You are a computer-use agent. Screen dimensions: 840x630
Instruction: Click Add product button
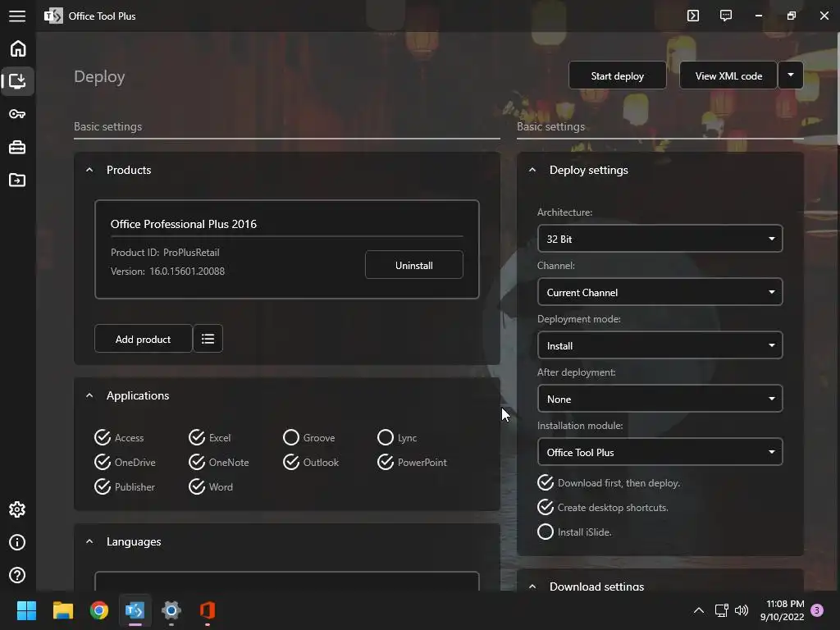click(143, 339)
